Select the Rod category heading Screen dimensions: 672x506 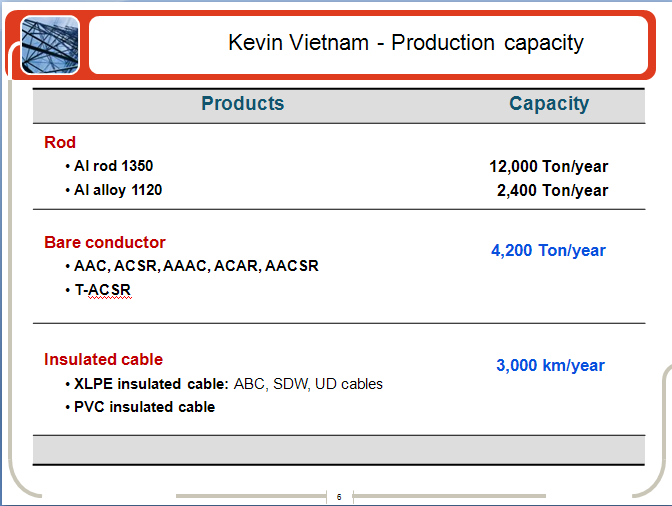point(60,142)
